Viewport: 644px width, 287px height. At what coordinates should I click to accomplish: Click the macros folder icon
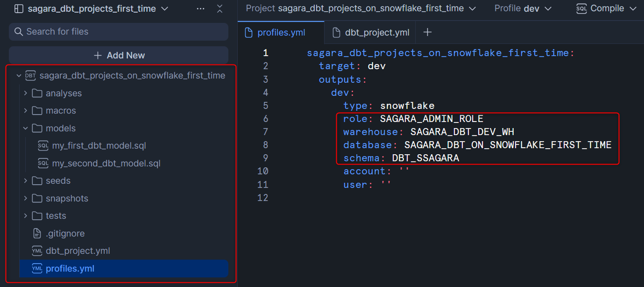(37, 111)
